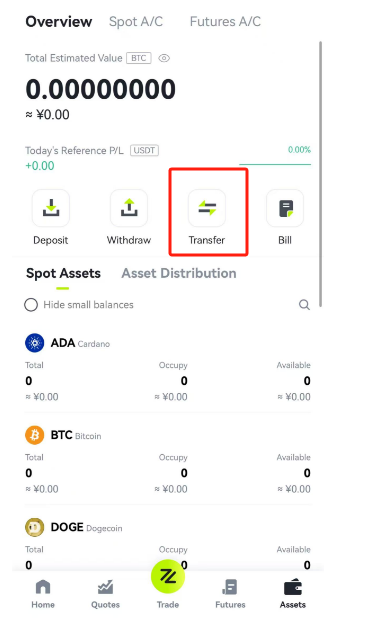Toggle balance visibility eye icon
The width and height of the screenshot is (375, 624).
[164, 58]
